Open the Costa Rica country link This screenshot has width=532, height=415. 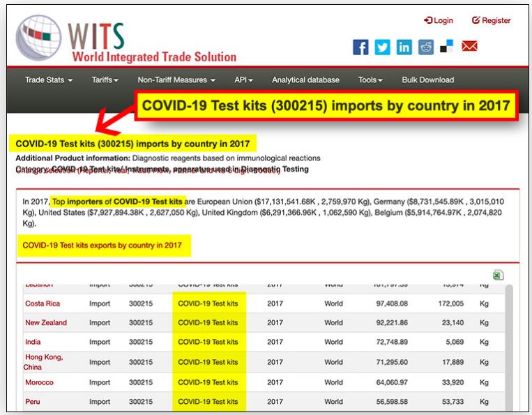pos(43,303)
